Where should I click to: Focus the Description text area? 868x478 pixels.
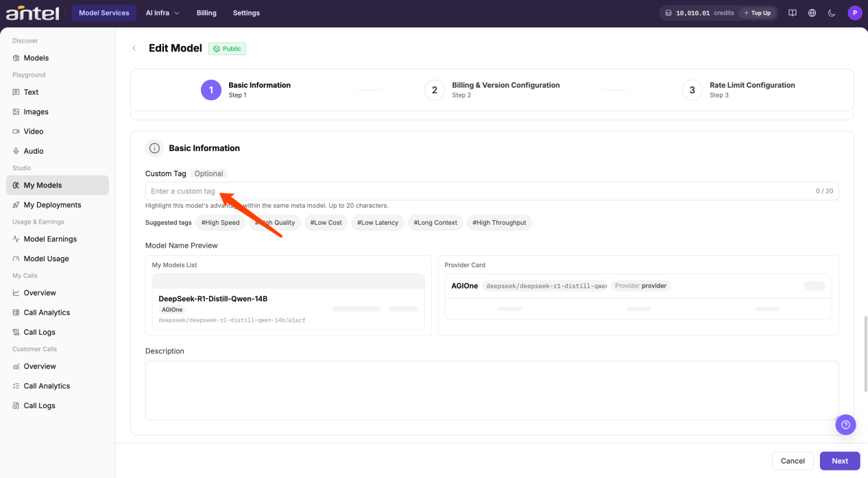pyautogui.click(x=492, y=391)
